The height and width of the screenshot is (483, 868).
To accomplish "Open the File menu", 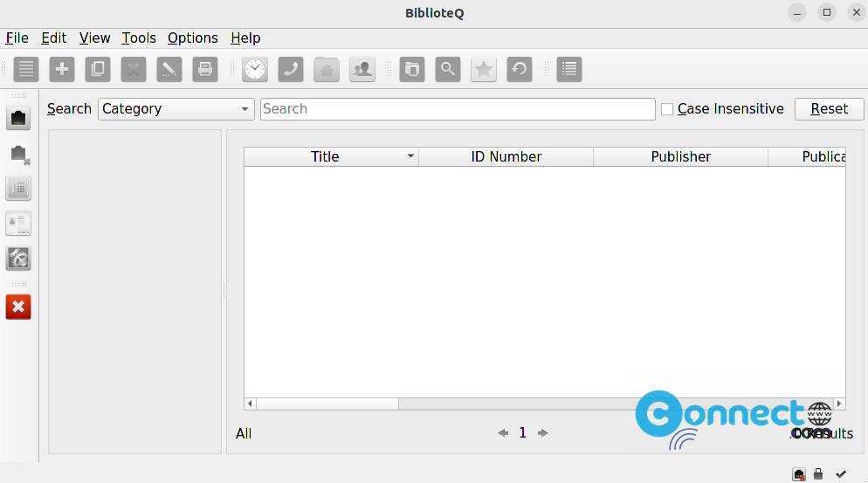I will tap(17, 38).
